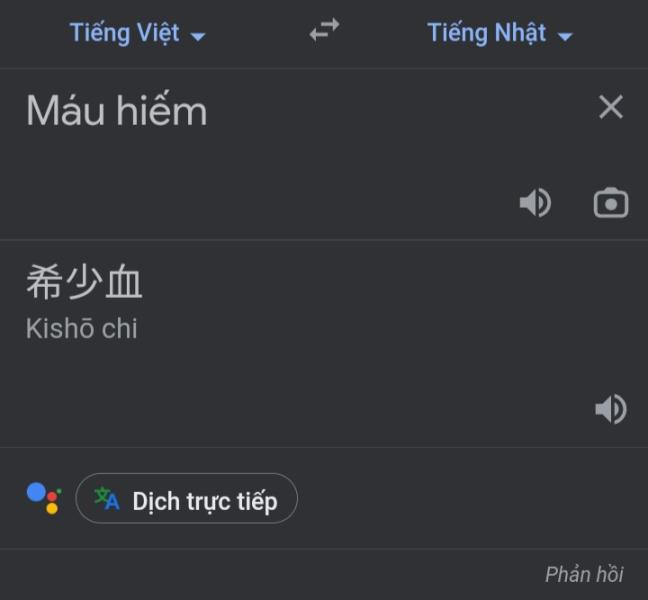The width and height of the screenshot is (648, 600).
Task: Tap the translate glyph inside Dịch trực tiếp
Action: [x=107, y=499]
